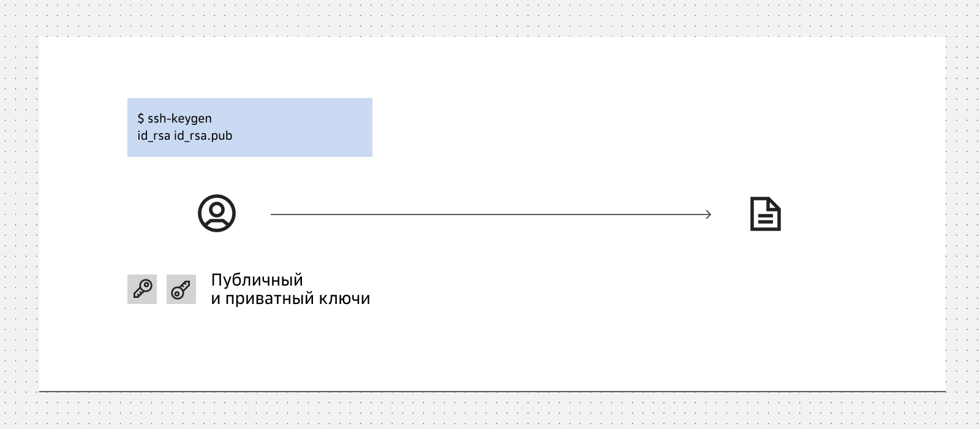Click empty white canvas below the document icon
980x429 pixels.
point(766,306)
